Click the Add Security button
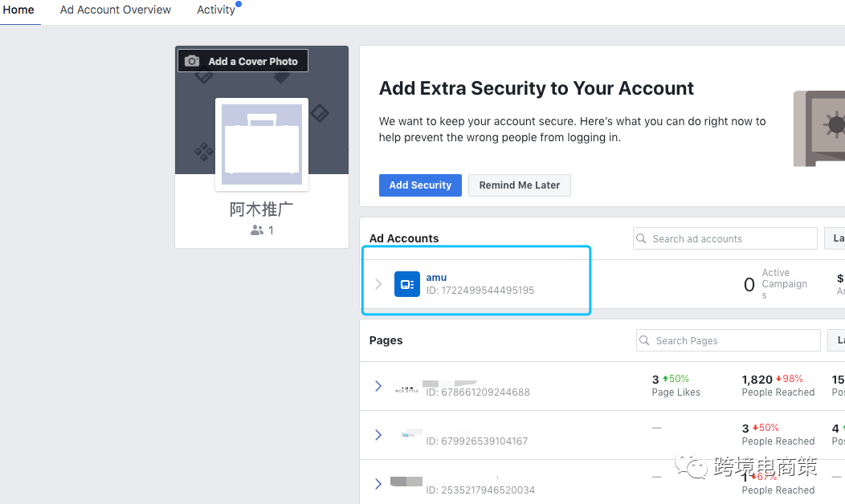The width and height of the screenshot is (845, 504). click(420, 185)
